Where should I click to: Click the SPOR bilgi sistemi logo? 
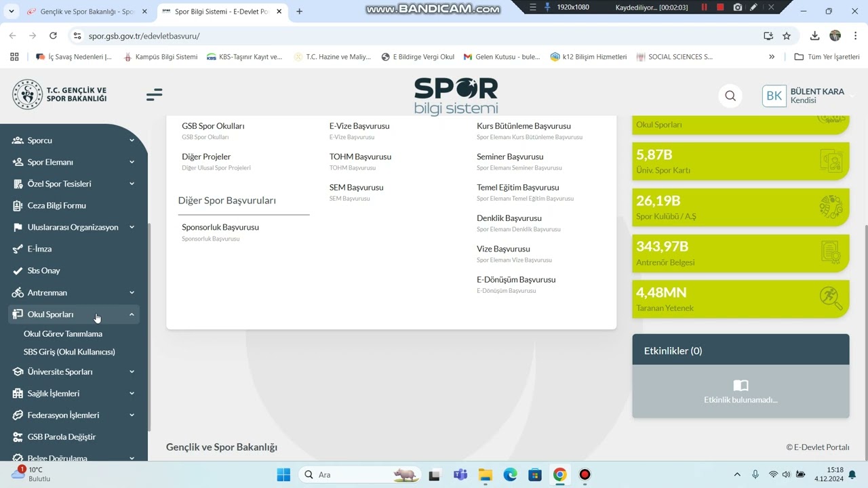[x=456, y=96]
